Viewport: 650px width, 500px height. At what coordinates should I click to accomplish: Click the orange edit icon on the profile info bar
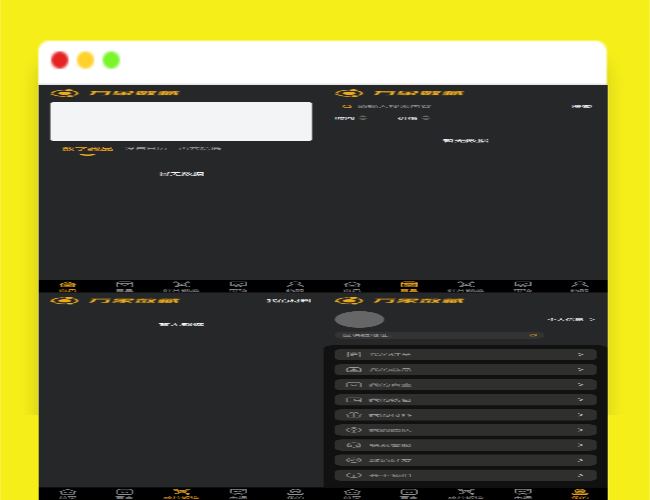click(x=533, y=335)
